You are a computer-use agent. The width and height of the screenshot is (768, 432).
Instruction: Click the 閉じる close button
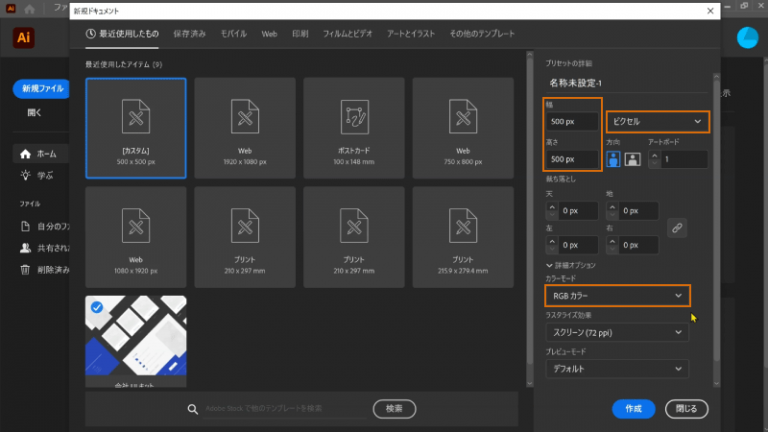pos(687,408)
